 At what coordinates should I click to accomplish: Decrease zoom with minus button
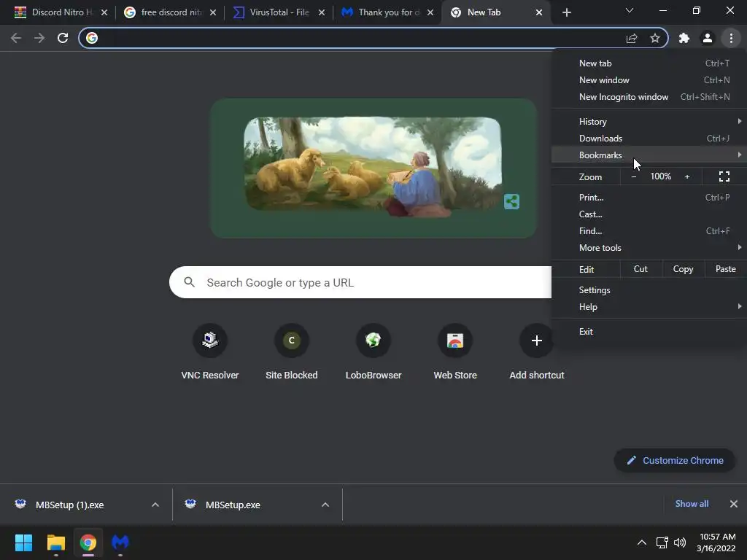coord(634,176)
